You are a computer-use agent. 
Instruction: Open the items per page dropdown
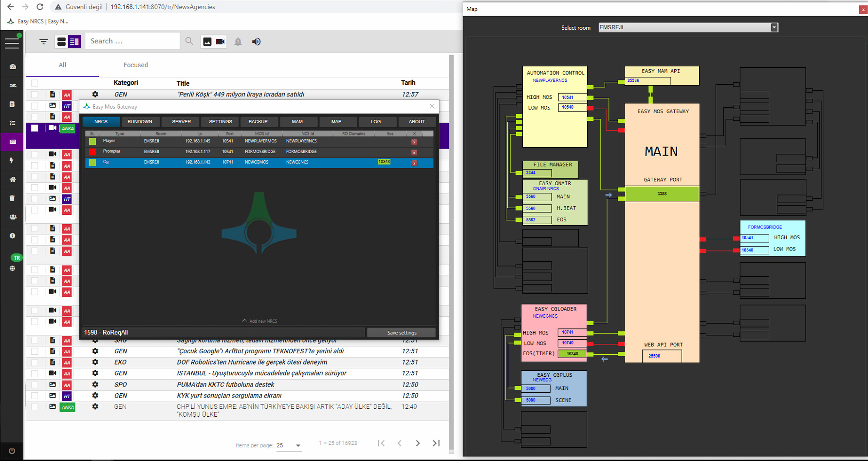(x=289, y=445)
